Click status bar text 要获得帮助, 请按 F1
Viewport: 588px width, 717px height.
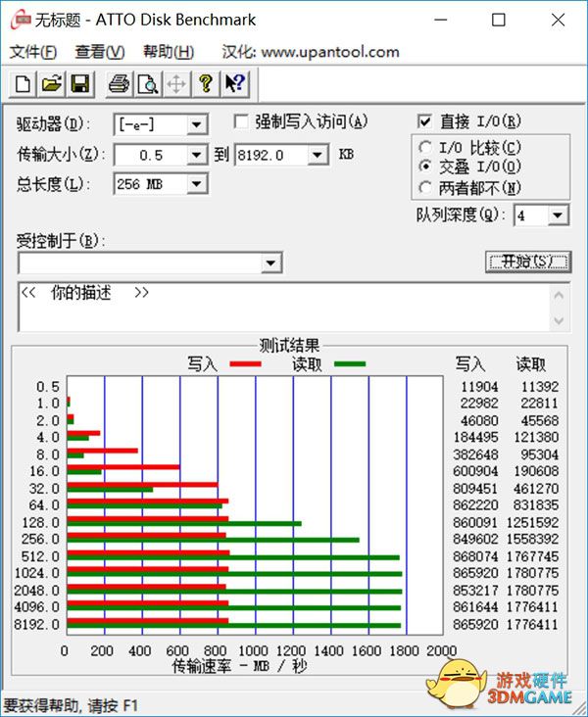[71, 705]
